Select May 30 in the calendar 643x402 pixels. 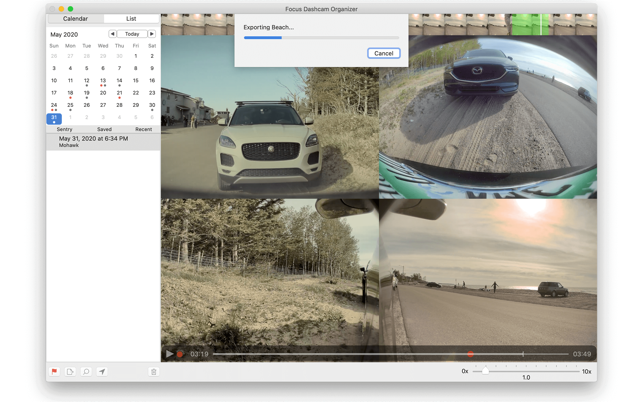pyautogui.click(x=152, y=105)
